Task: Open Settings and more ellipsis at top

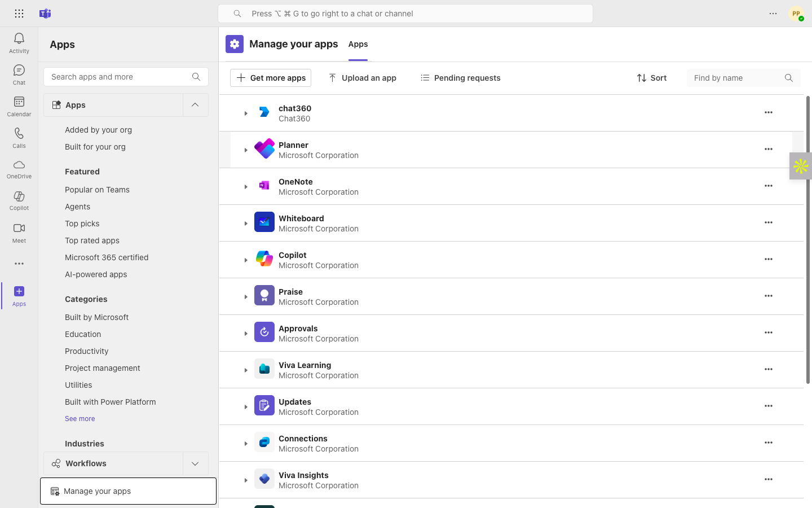Action: (773, 14)
